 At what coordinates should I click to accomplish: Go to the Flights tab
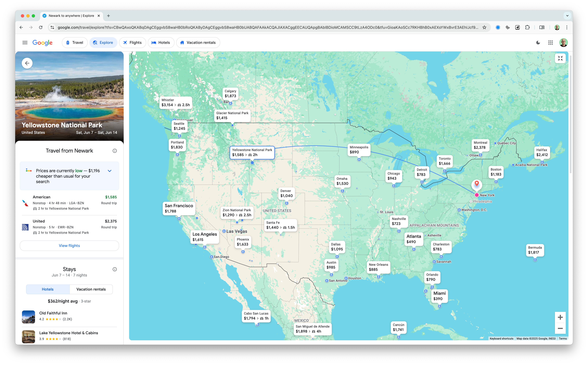click(x=132, y=42)
